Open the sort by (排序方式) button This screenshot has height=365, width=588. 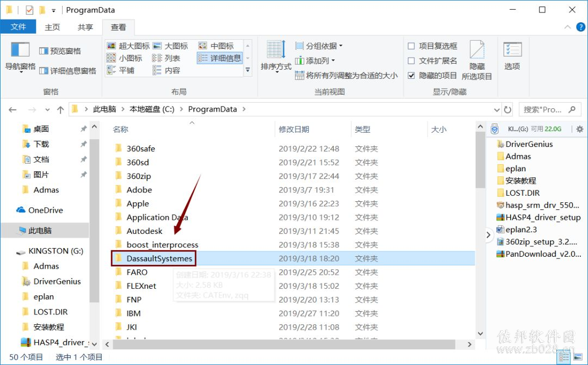tap(276, 57)
